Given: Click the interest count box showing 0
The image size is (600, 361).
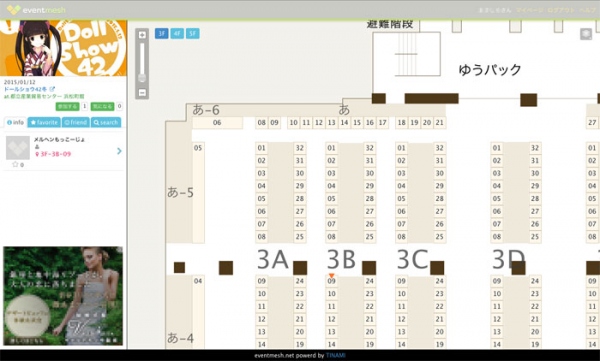Looking at the screenshot, I should [119, 106].
